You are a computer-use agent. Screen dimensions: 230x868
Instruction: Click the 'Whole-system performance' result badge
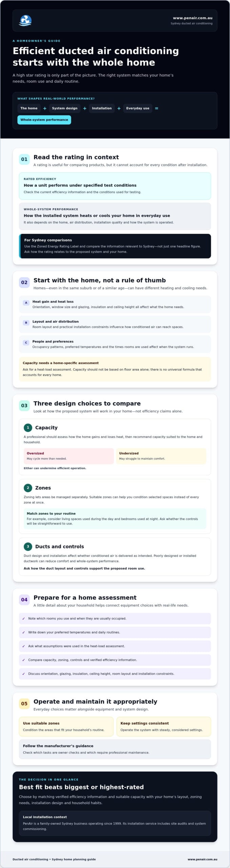pyautogui.click(x=44, y=120)
